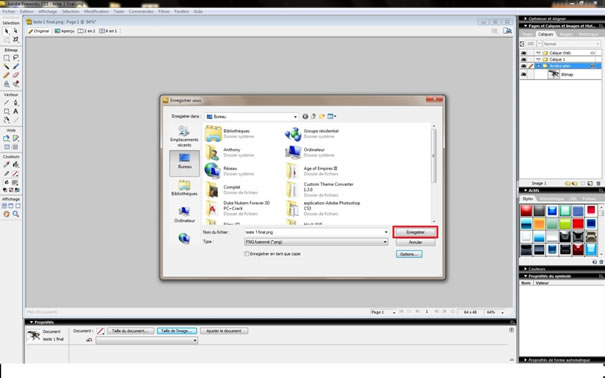Select the Hand tool
The height and width of the screenshot is (378, 605).
7,214
